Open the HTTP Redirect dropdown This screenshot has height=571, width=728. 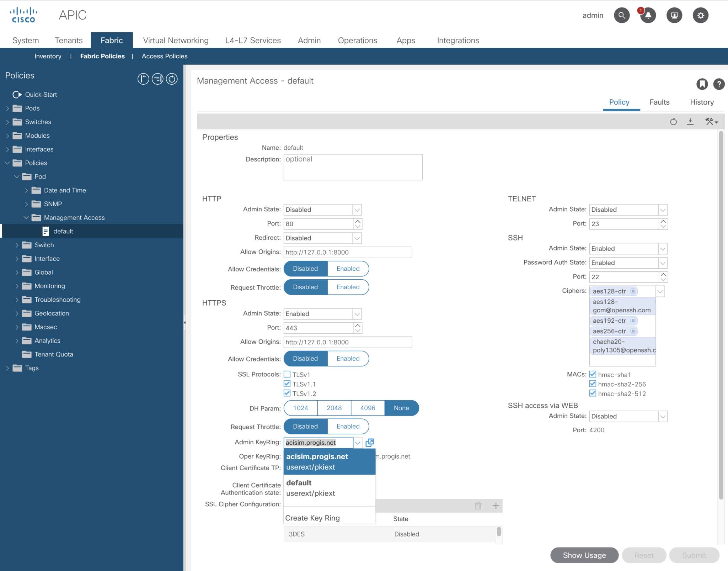click(357, 238)
